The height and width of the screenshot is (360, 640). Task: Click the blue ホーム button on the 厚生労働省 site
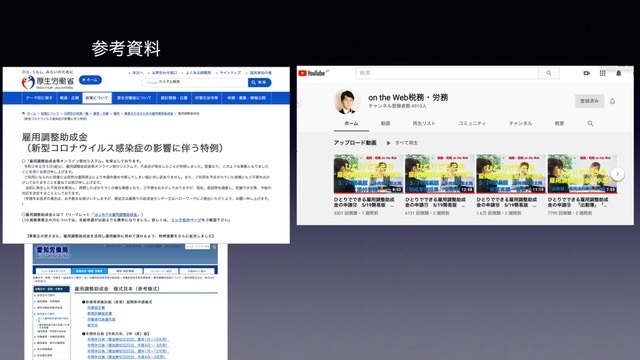point(90,80)
